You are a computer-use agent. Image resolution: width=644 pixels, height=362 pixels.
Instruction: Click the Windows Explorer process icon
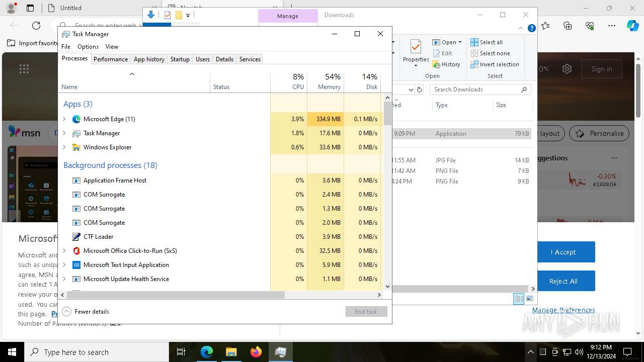76,147
